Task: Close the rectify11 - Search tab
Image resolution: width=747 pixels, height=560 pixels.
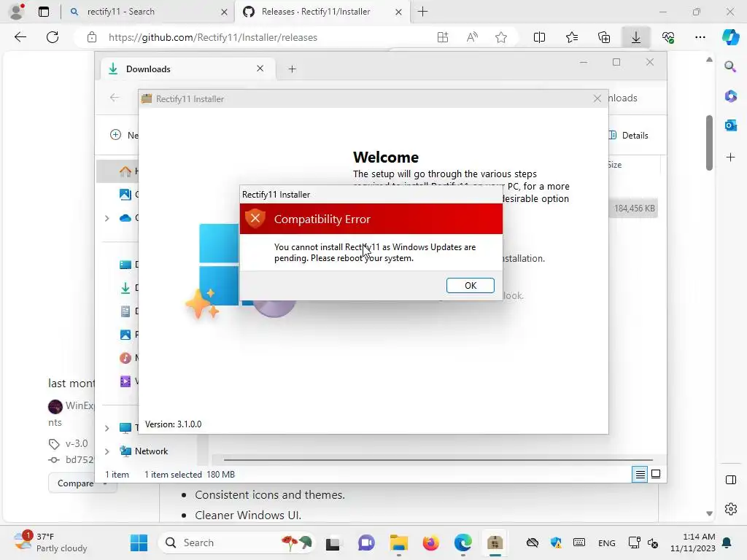Action: click(x=224, y=12)
